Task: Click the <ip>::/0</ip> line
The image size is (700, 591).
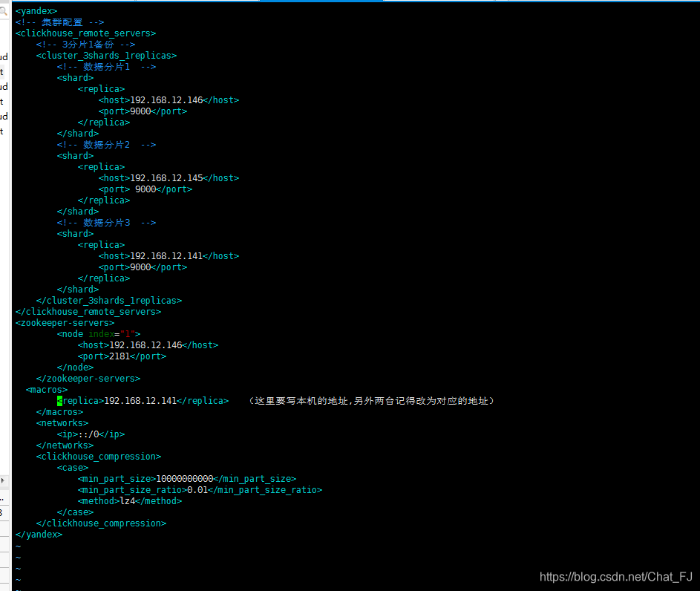Action: [91, 434]
